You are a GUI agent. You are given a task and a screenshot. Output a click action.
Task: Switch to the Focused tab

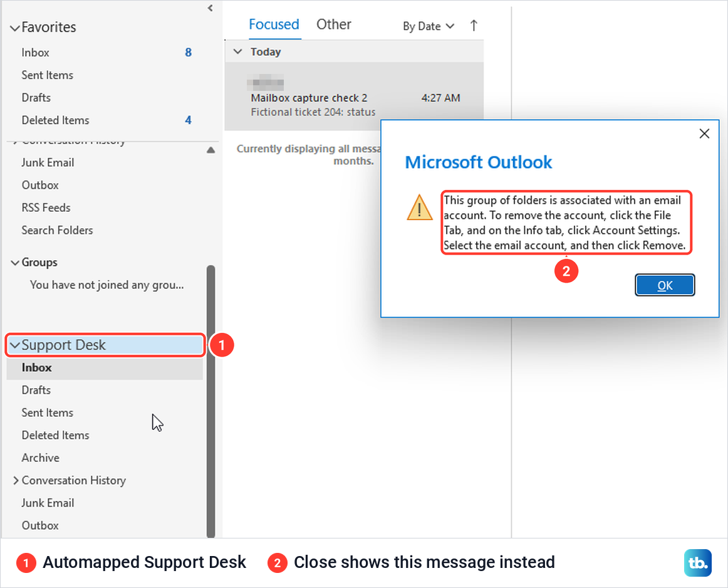pos(274,24)
